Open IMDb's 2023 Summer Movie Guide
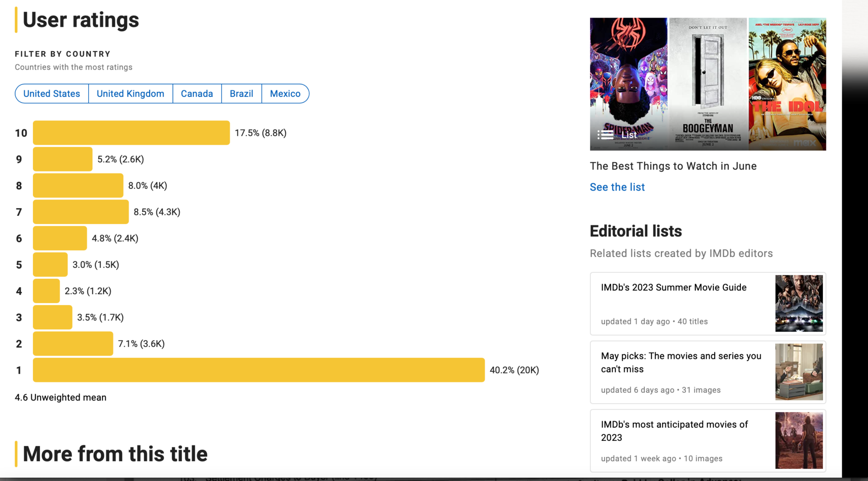The width and height of the screenshot is (868, 481). (674, 287)
